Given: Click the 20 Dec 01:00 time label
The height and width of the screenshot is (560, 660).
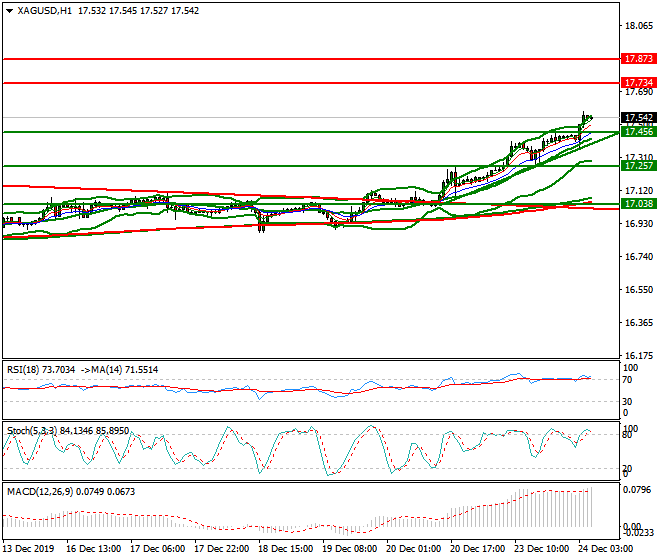Looking at the screenshot, I should click(413, 549).
